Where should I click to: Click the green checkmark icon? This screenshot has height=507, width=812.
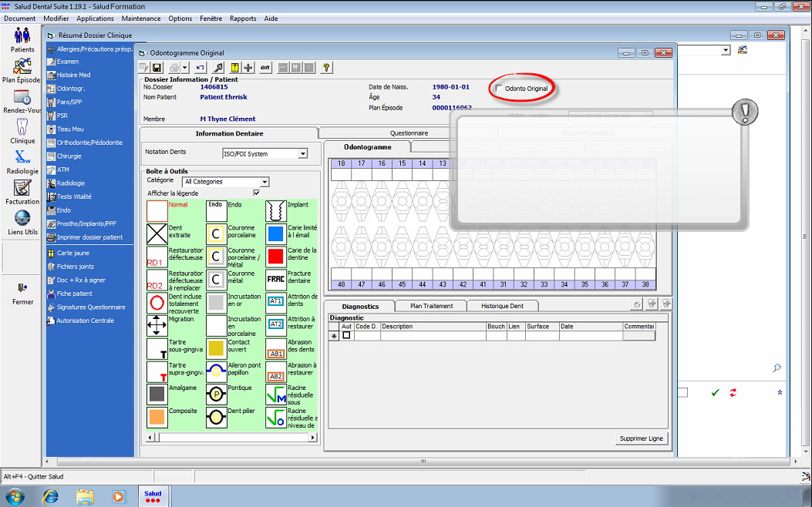(715, 393)
